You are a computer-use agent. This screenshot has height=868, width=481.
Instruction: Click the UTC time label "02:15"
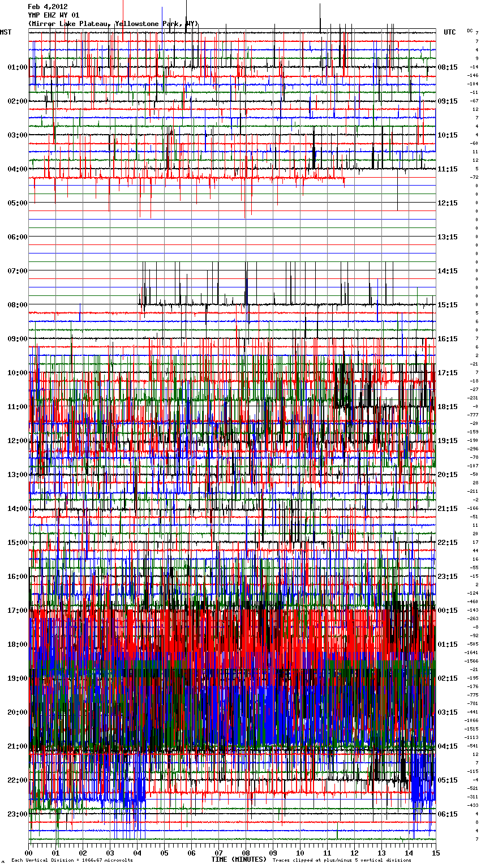click(448, 678)
